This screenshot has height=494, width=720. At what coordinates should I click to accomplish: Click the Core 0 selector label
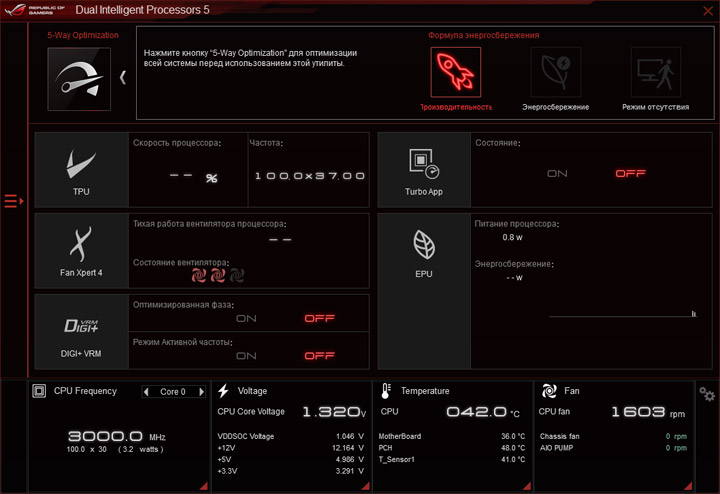click(173, 392)
